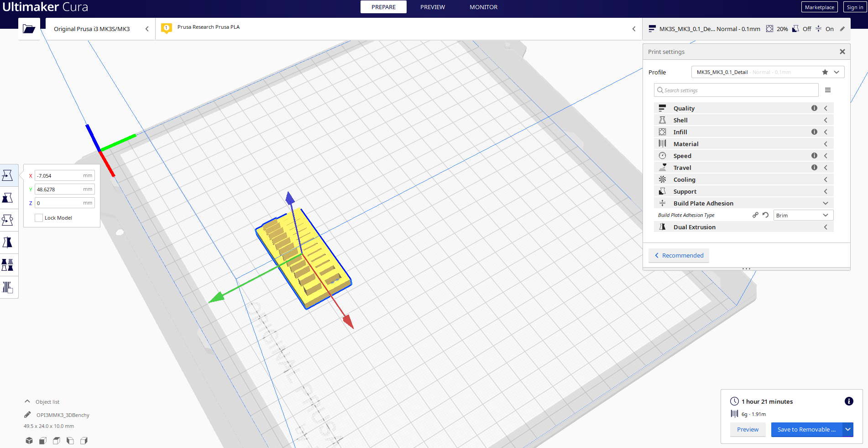The width and height of the screenshot is (868, 448).
Task: Switch to 3D view cube icon
Action: (29, 441)
